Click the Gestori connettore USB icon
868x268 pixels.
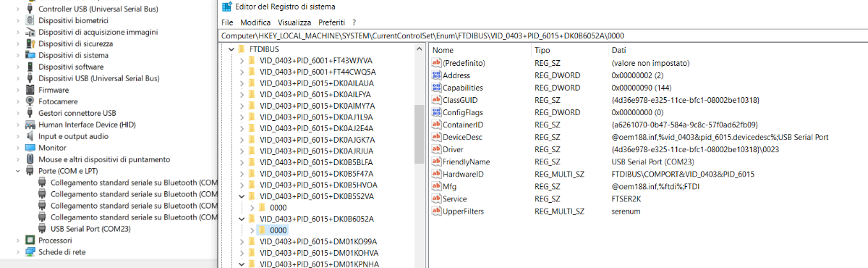30,113
